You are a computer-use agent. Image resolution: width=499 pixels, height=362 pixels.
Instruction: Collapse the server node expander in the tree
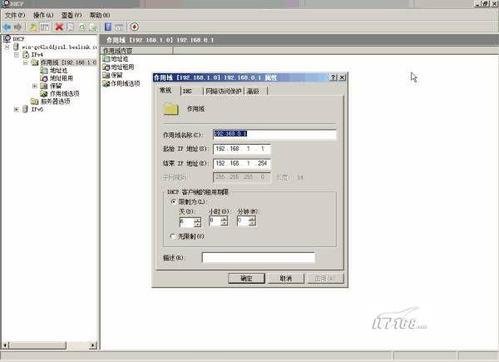[x=7, y=47]
